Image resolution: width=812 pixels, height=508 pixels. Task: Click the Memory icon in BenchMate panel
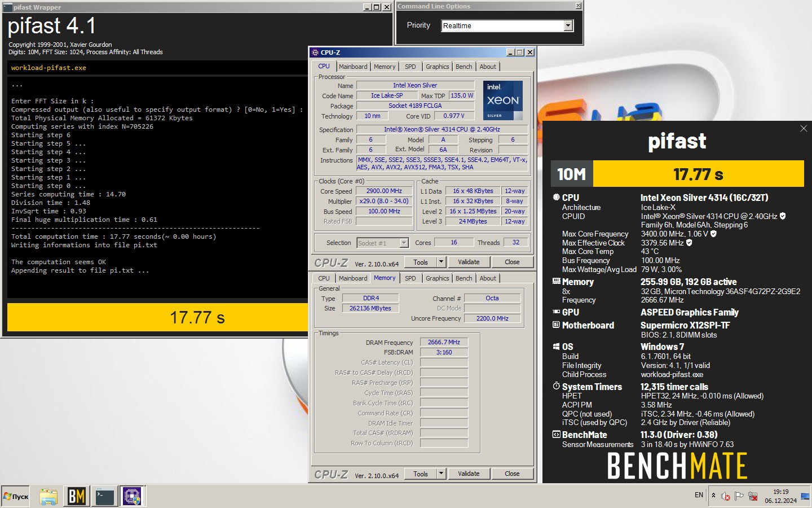coord(556,281)
